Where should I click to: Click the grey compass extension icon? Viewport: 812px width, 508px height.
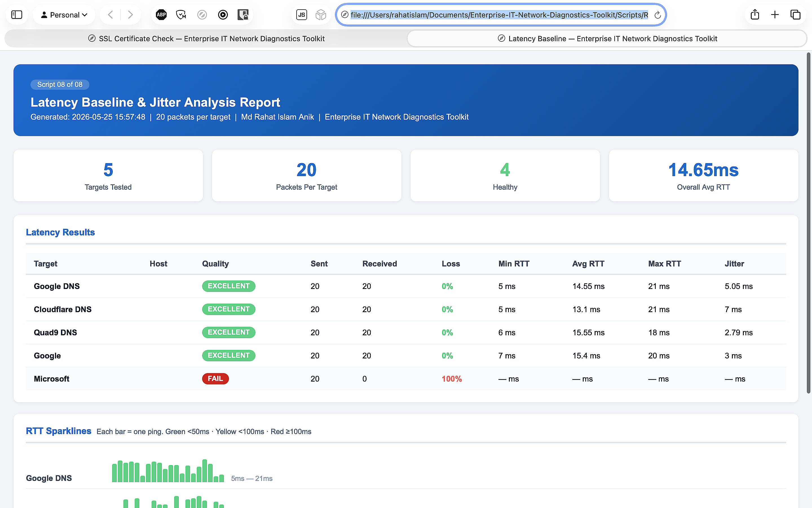[202, 15]
